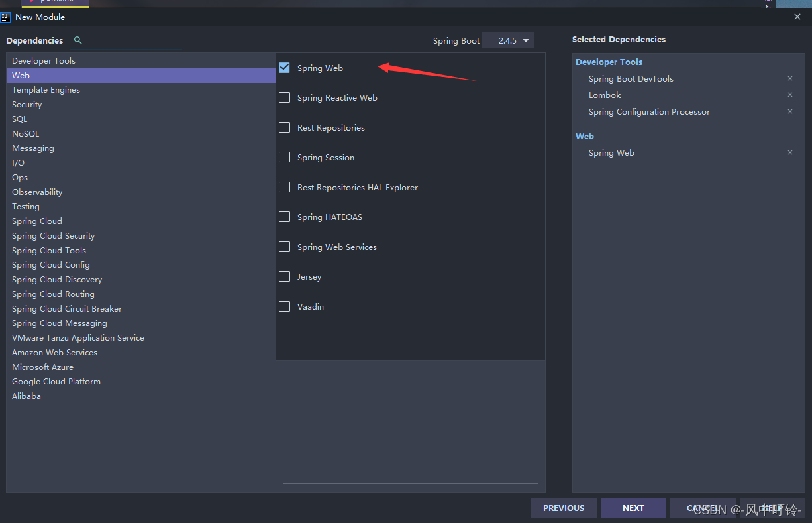
Task: Open the Observability category
Action: 141,192
